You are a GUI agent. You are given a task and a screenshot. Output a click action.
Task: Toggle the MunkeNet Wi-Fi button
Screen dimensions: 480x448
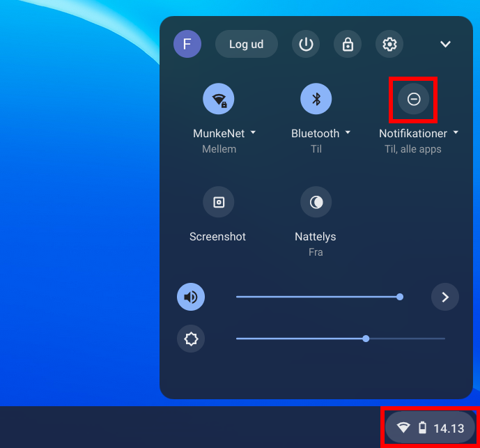[219, 99]
